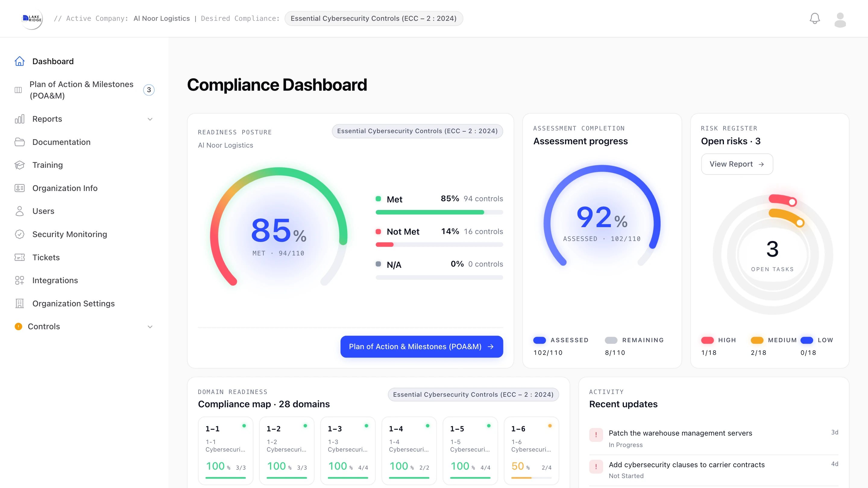This screenshot has width=868, height=488.
Task: Expand the Reports chevron
Action: (x=150, y=119)
